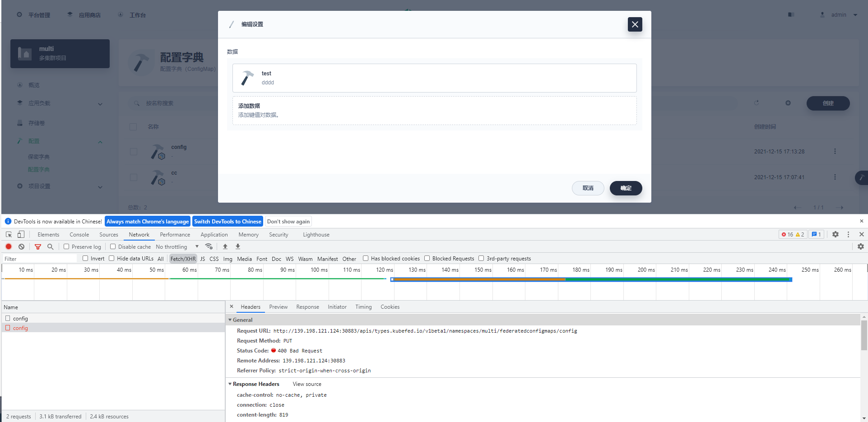Screen dimensions: 868x422
Task: Click the multi project folder icon
Action: pyautogui.click(x=25, y=53)
